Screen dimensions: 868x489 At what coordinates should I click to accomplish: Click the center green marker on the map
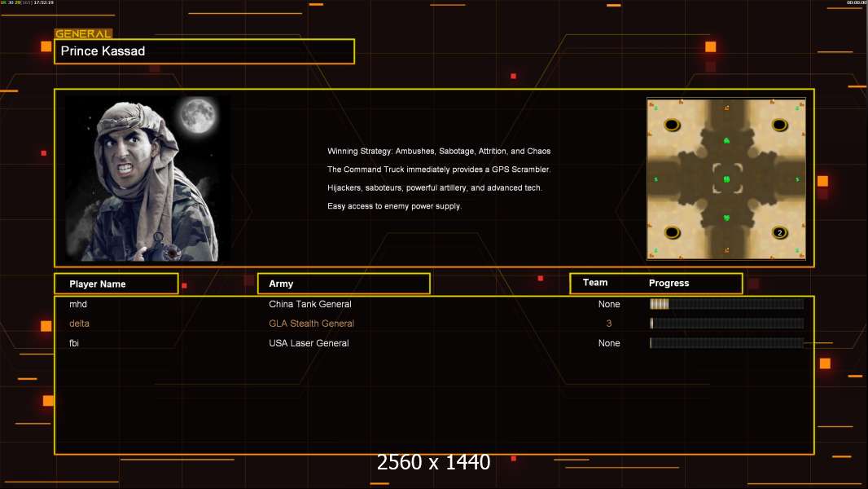coord(726,178)
